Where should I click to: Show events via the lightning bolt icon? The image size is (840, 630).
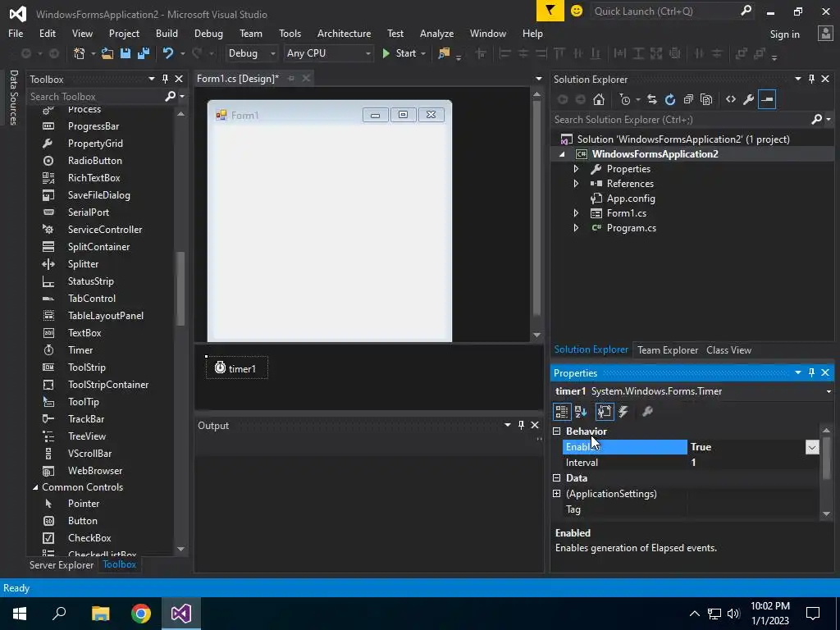click(x=623, y=412)
